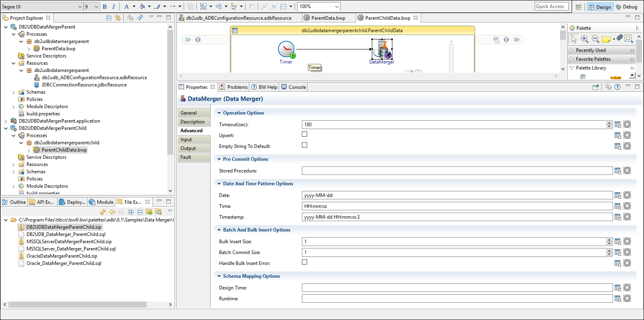Select the Timer activity icon
The height and width of the screenshot is (320, 644).
click(x=286, y=49)
